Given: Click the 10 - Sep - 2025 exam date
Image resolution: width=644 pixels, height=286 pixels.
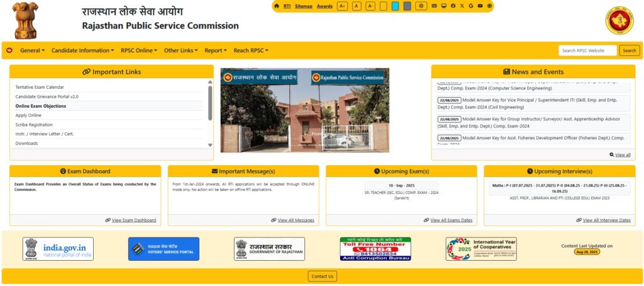Looking at the screenshot, I should point(401,186).
